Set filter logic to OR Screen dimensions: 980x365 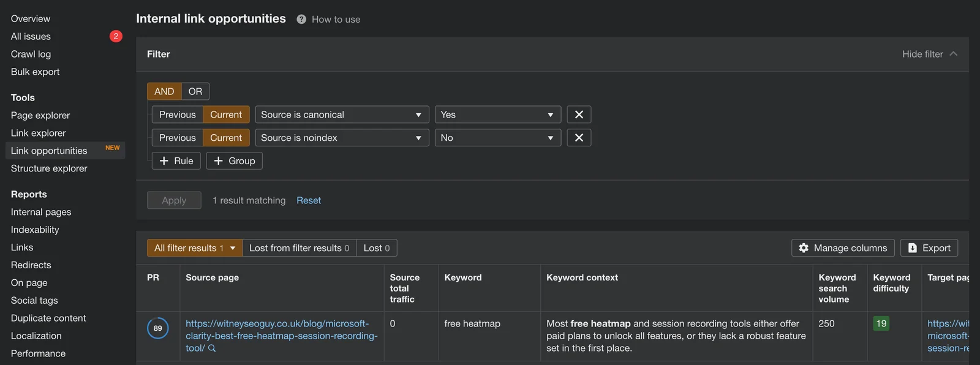click(195, 91)
